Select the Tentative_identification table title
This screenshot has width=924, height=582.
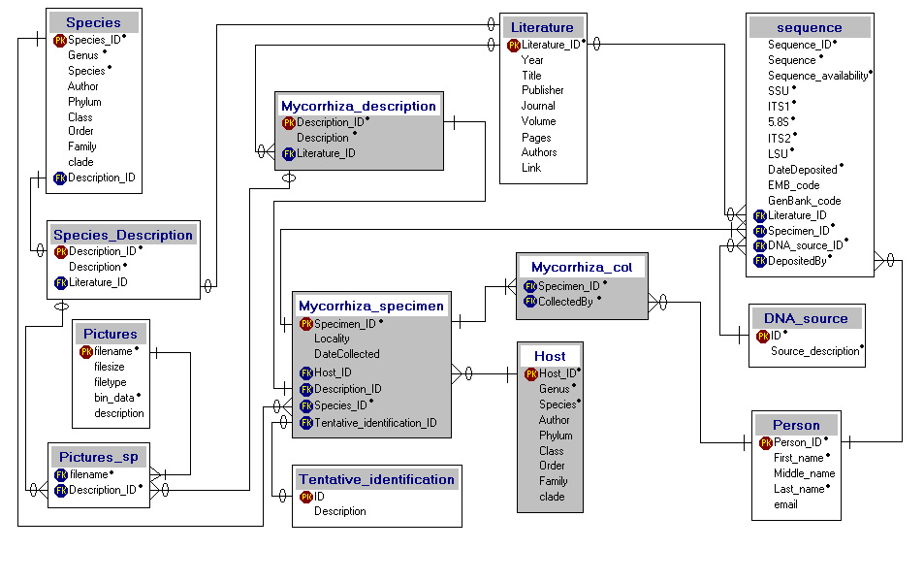pos(376,479)
